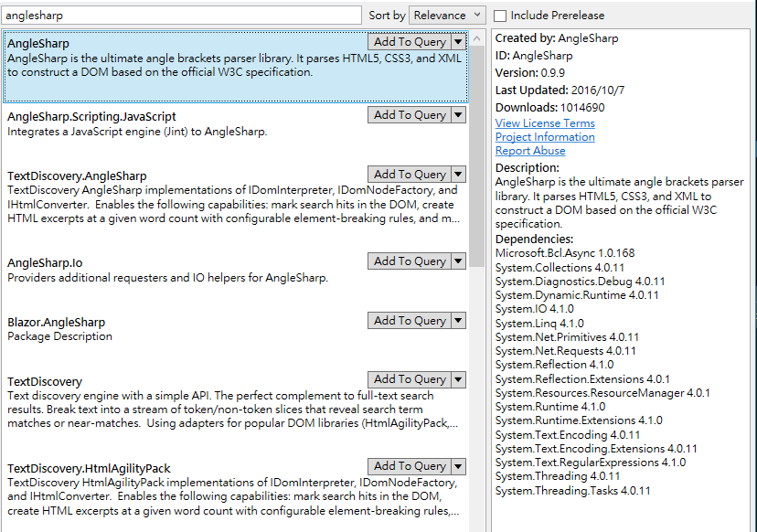The image size is (757, 532).
Task: Click Add To Query for Blazor.AngleSharp
Action: click(x=410, y=321)
